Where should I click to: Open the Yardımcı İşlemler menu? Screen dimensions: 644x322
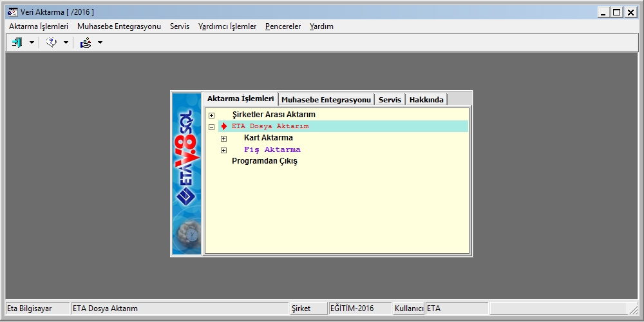click(227, 26)
